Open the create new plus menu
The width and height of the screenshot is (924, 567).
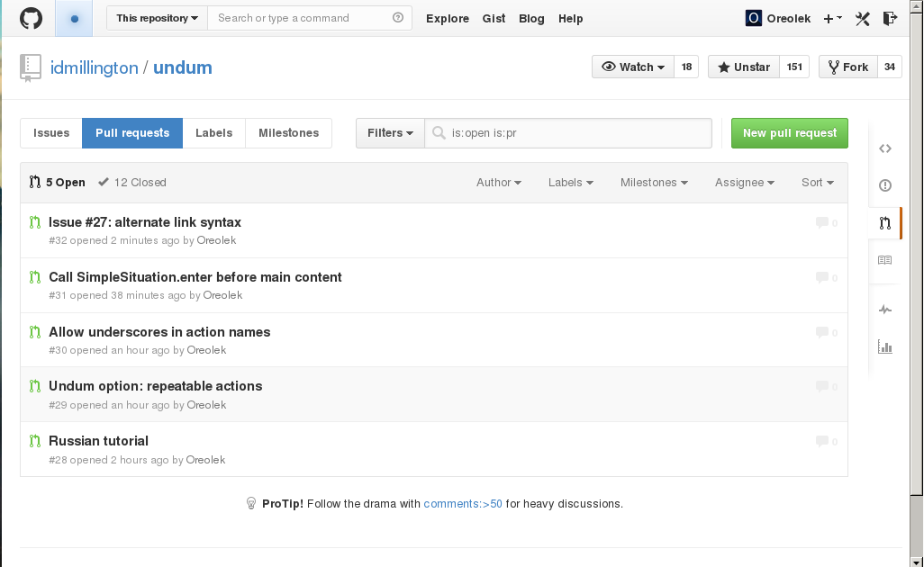click(833, 18)
